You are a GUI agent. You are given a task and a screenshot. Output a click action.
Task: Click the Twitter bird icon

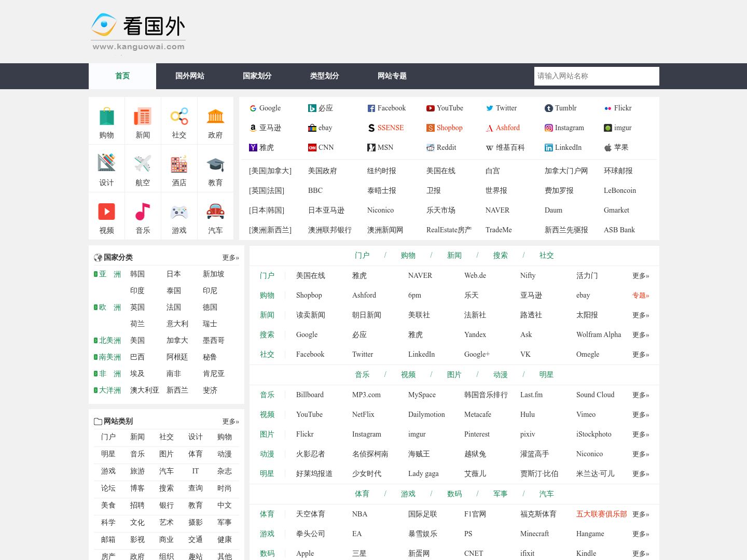pyautogui.click(x=490, y=108)
